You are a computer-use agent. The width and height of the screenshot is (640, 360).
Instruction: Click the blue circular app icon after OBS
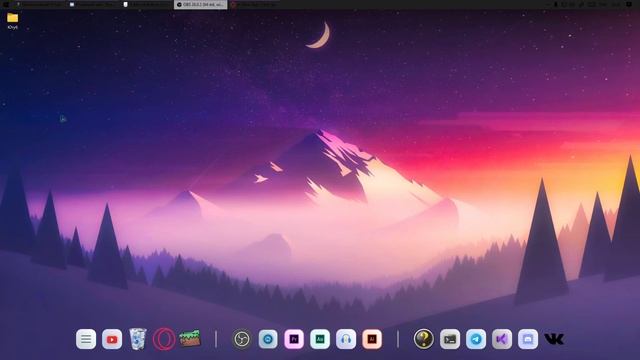[x=268, y=339]
